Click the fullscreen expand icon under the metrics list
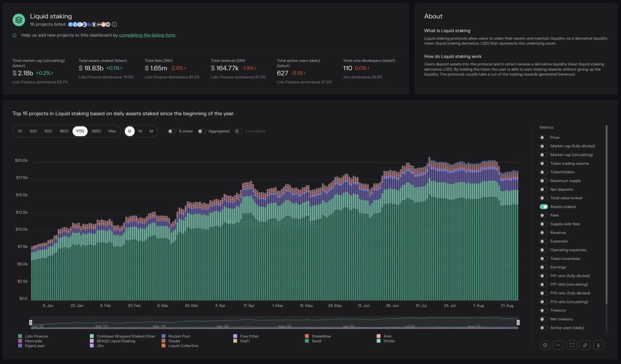The height and width of the screenshot is (364, 621). point(572,345)
